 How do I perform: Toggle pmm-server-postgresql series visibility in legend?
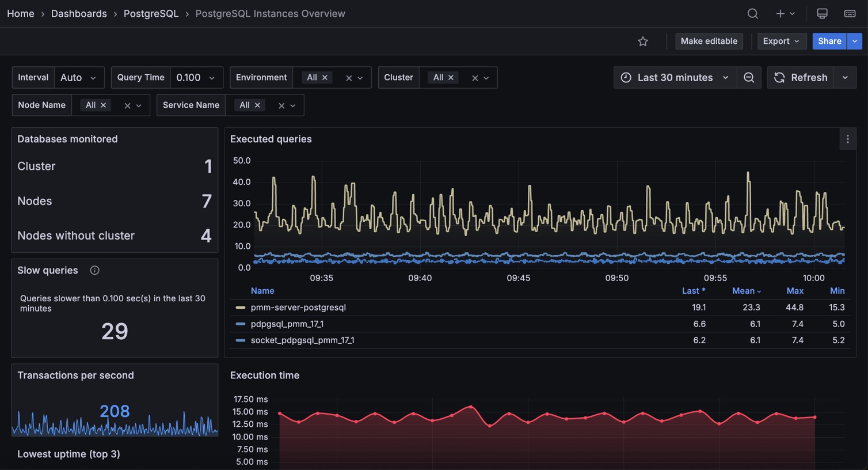tap(298, 308)
